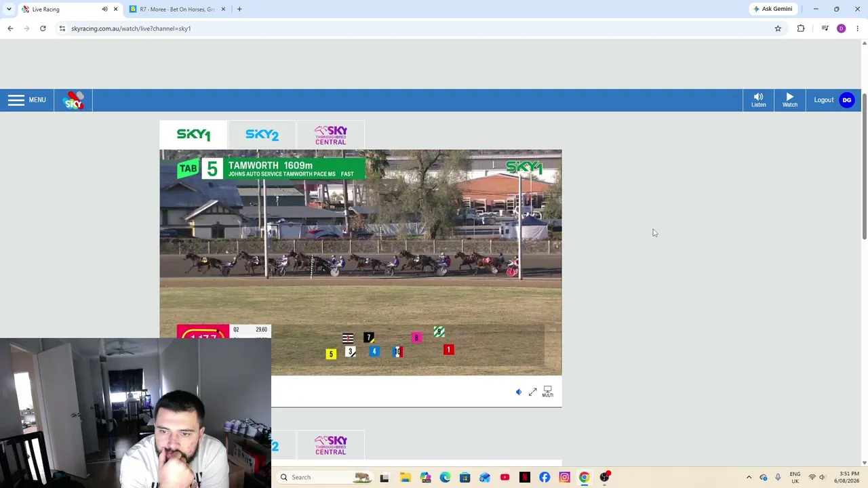The width and height of the screenshot is (868, 488).
Task: Select the SKY2 channel tab
Action: [x=262, y=135]
